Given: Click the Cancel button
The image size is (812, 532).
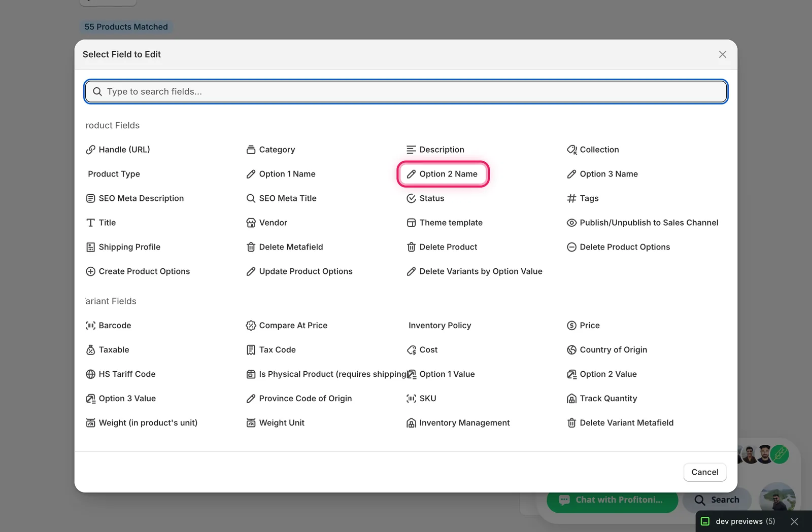Looking at the screenshot, I should pos(705,472).
